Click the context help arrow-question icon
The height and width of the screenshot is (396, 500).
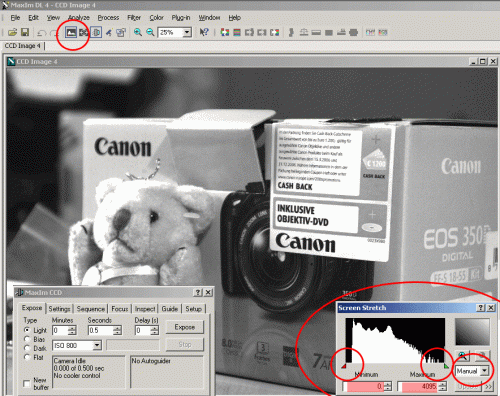click(x=204, y=32)
